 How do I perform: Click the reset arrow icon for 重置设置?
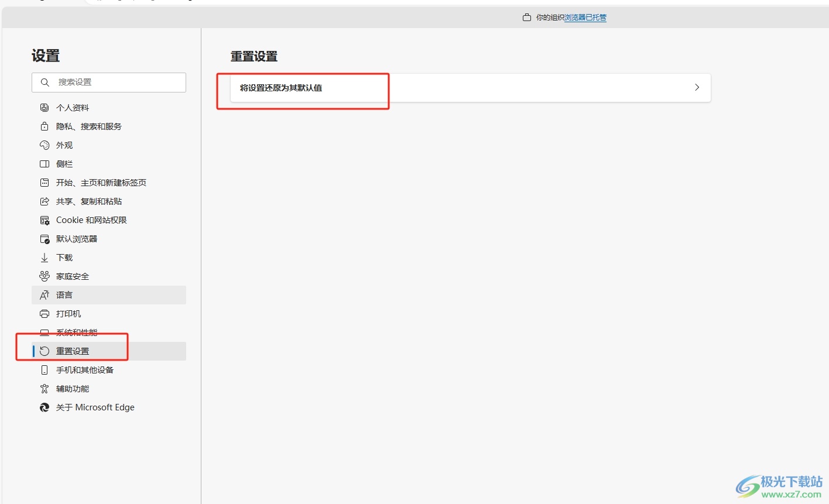tap(44, 351)
